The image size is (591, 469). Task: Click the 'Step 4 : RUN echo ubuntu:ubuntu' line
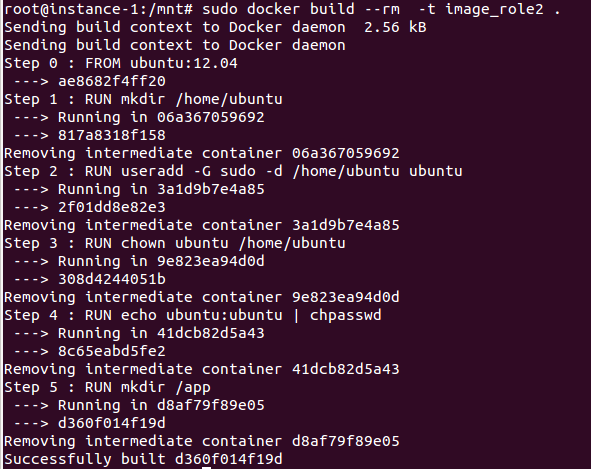[193, 315]
